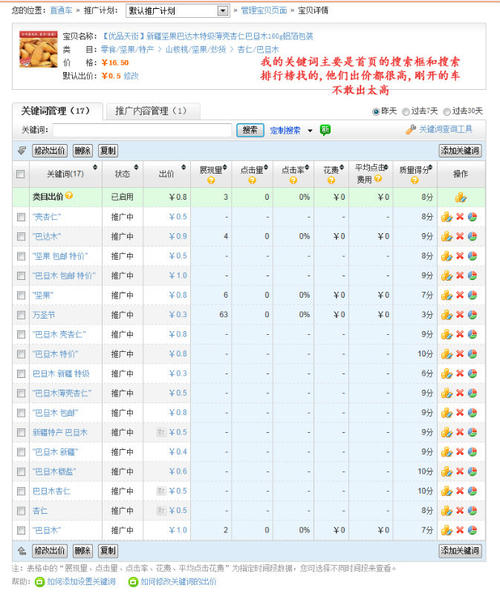
Task: Click into the 关键词 search input field
Action: (x=142, y=130)
